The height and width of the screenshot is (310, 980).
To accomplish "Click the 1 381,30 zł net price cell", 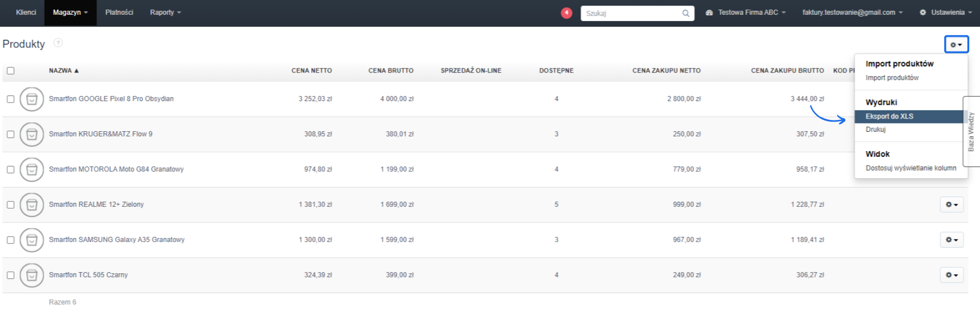I will point(315,204).
